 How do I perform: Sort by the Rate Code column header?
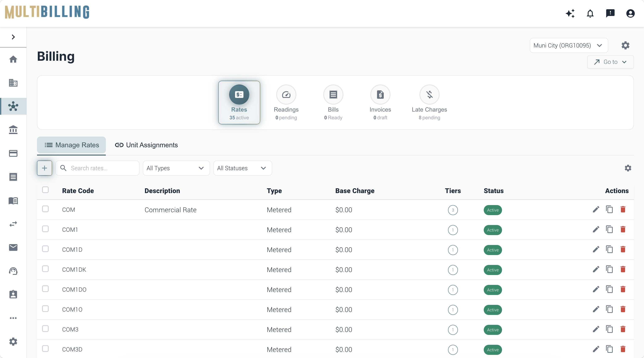78,191
